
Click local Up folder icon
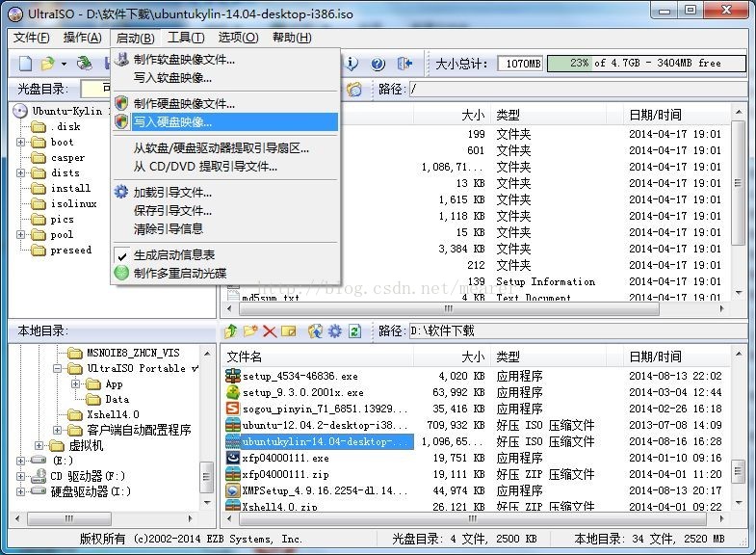tap(231, 330)
